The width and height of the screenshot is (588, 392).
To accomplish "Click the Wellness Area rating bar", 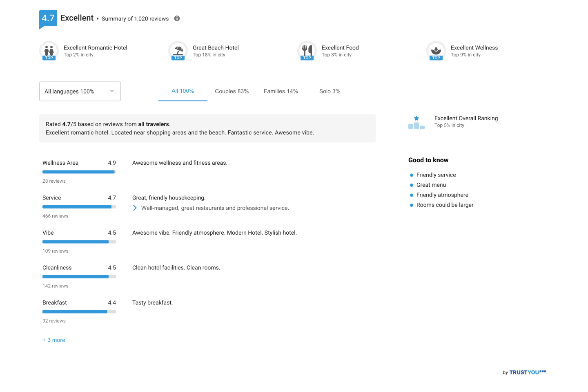I will (x=79, y=172).
